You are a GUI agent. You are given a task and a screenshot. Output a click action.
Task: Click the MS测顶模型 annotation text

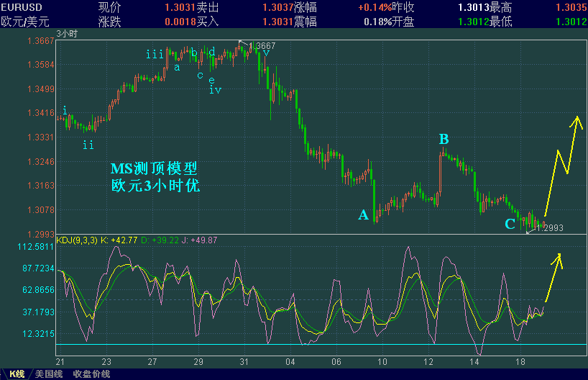154,168
